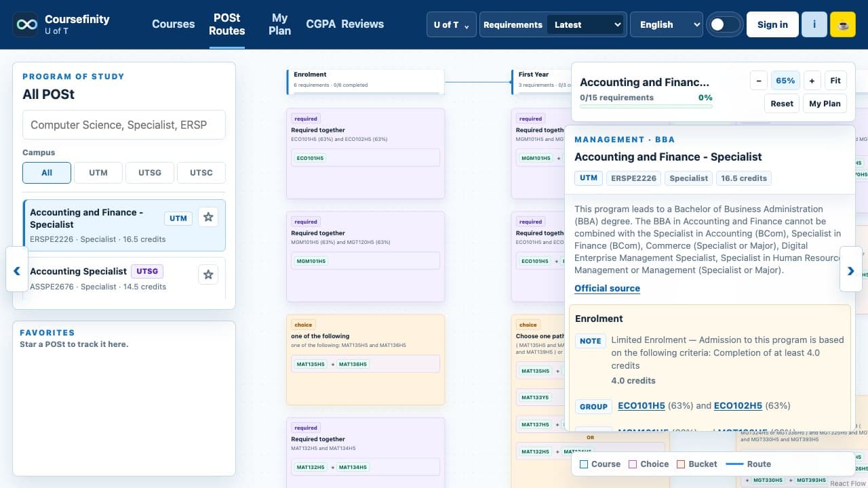Open the English language dropdown
Image resolution: width=868 pixels, height=488 pixels.
pos(666,24)
